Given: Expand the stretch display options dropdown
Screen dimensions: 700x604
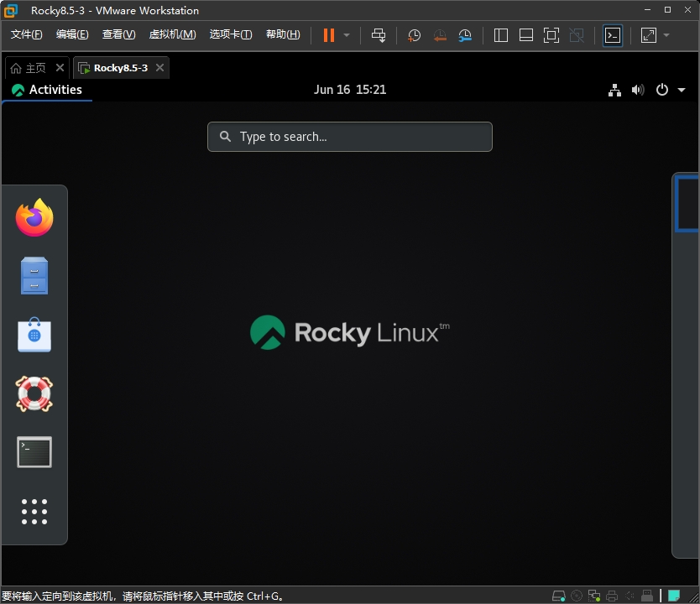Looking at the screenshot, I should [x=666, y=35].
